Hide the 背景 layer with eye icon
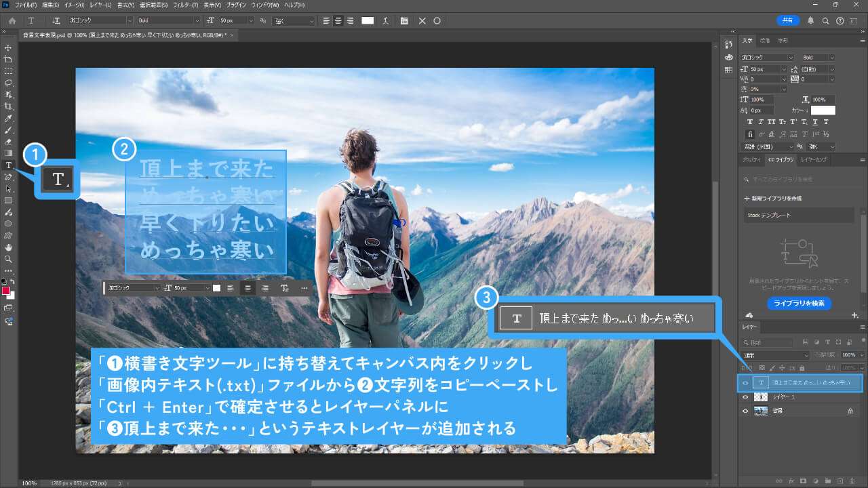The height and width of the screenshot is (488, 868). (x=745, y=411)
